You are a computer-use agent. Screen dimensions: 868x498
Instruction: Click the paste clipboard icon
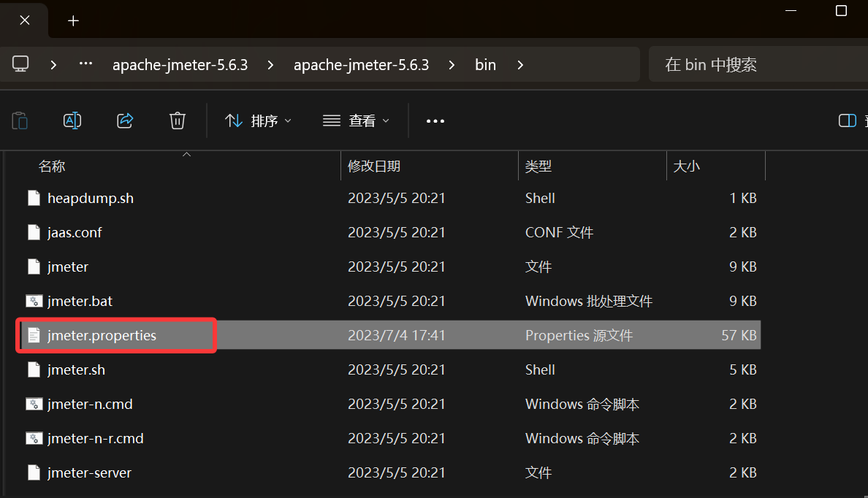(x=20, y=120)
